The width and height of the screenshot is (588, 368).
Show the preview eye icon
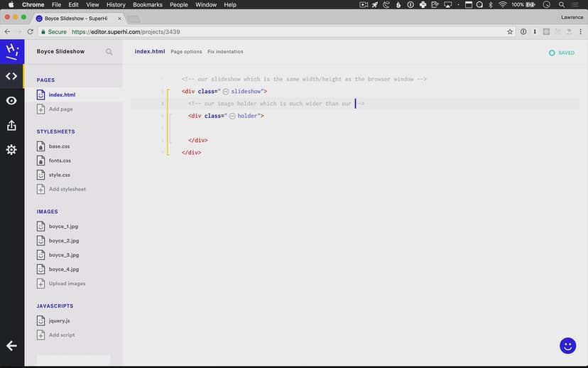click(11, 101)
